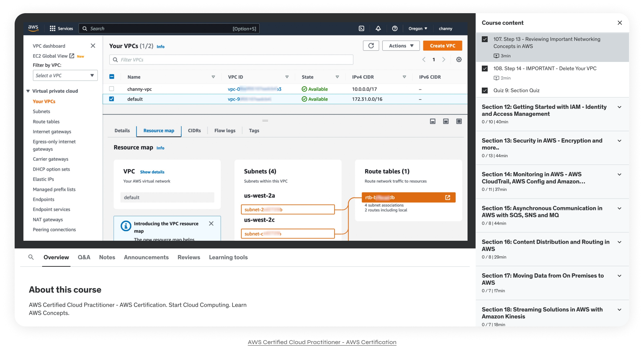The width and height of the screenshot is (644, 347).
Task: Open the Learning tools course tab
Action: 228,257
